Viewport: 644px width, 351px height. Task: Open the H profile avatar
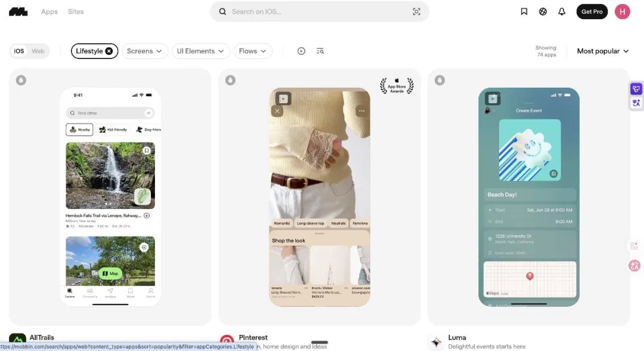tap(622, 11)
